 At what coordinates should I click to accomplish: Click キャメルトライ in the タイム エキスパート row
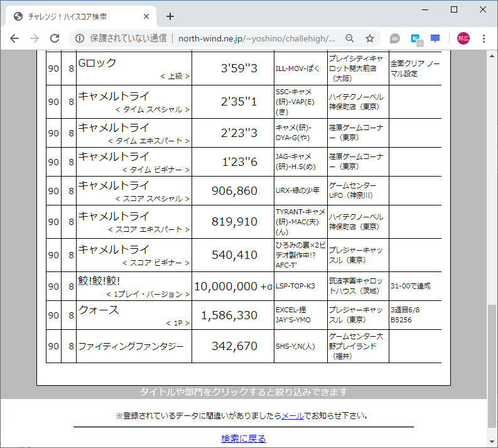pos(114,128)
